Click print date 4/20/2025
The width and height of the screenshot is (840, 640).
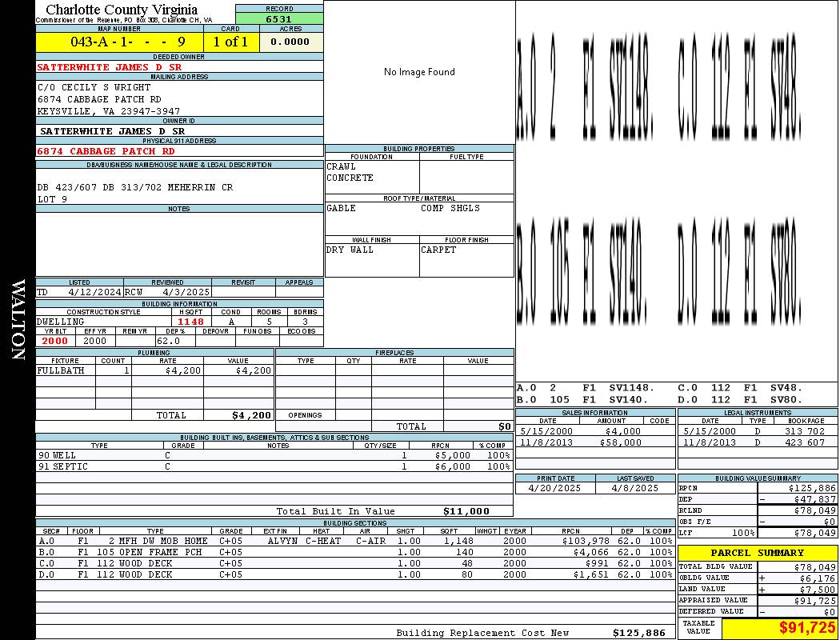(554, 489)
